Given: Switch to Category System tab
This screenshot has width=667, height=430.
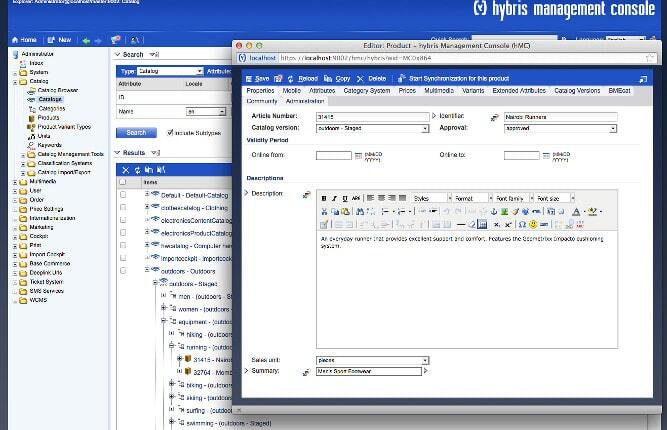Looking at the screenshot, I should (367, 91).
